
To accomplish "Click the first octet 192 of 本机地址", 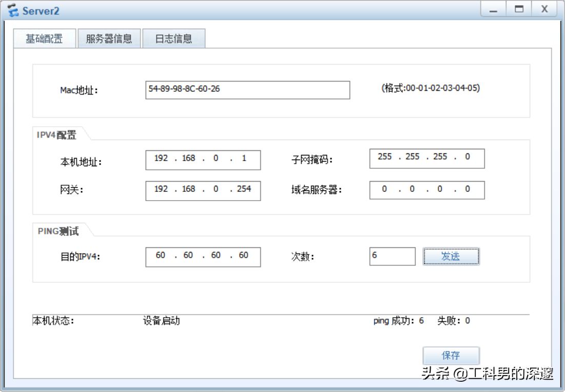I will tap(161, 158).
